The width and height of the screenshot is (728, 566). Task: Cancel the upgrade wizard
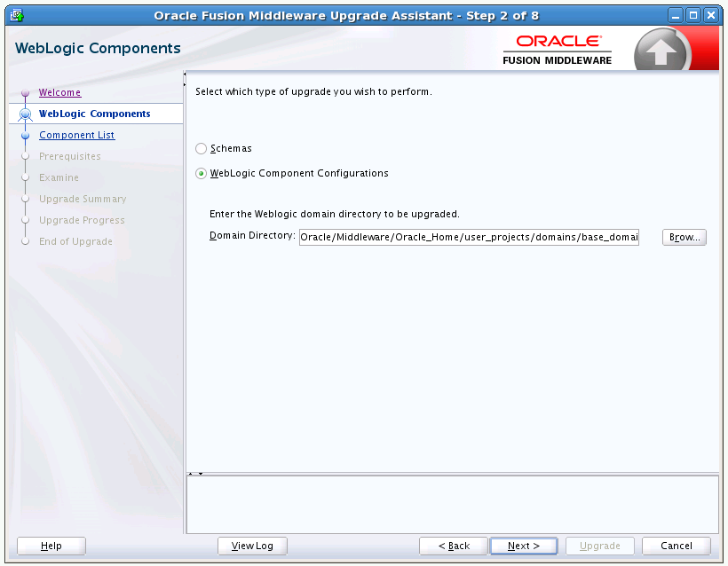coord(676,546)
